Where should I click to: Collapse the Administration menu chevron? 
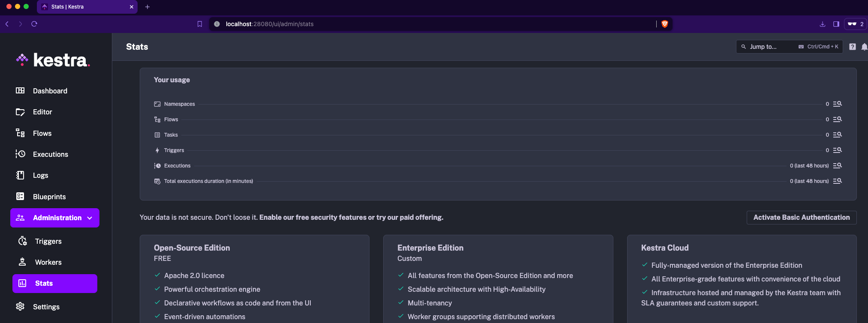[90, 218]
